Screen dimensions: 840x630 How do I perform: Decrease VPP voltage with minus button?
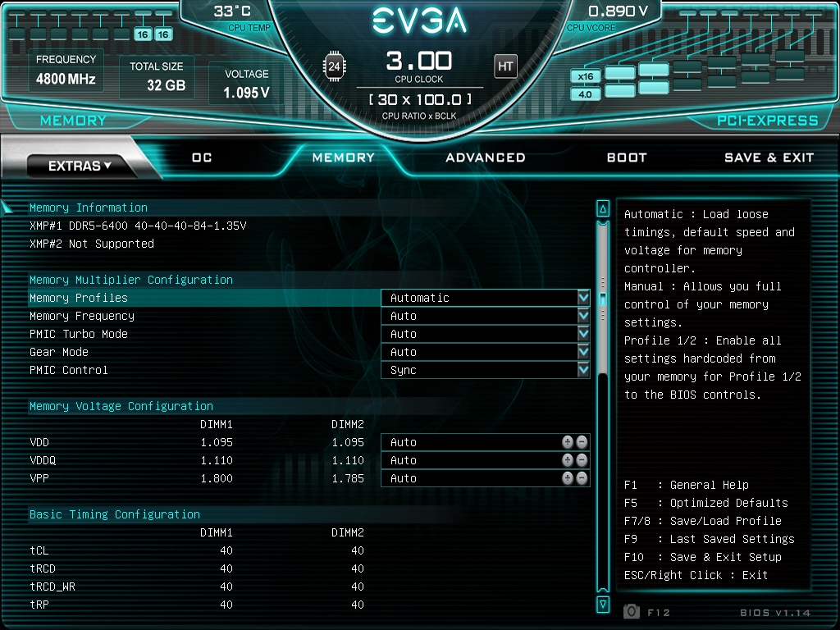click(x=582, y=478)
